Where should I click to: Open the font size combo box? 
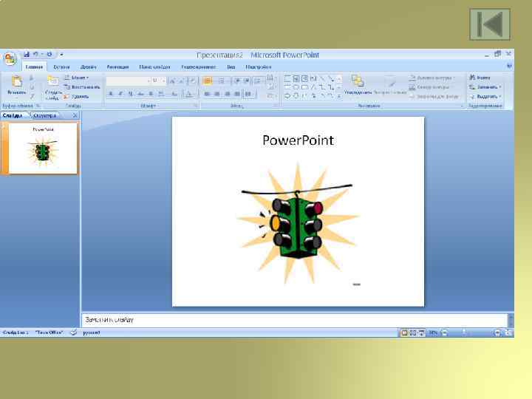tap(158, 81)
